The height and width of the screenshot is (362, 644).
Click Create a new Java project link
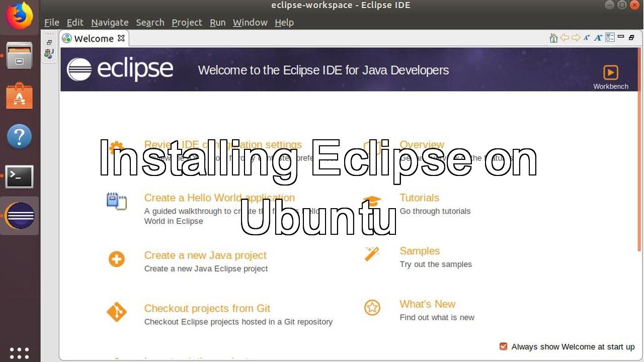coord(205,255)
